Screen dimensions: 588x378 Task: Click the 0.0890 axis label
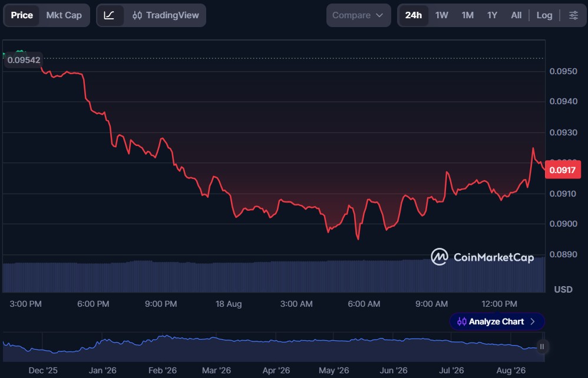tap(563, 254)
